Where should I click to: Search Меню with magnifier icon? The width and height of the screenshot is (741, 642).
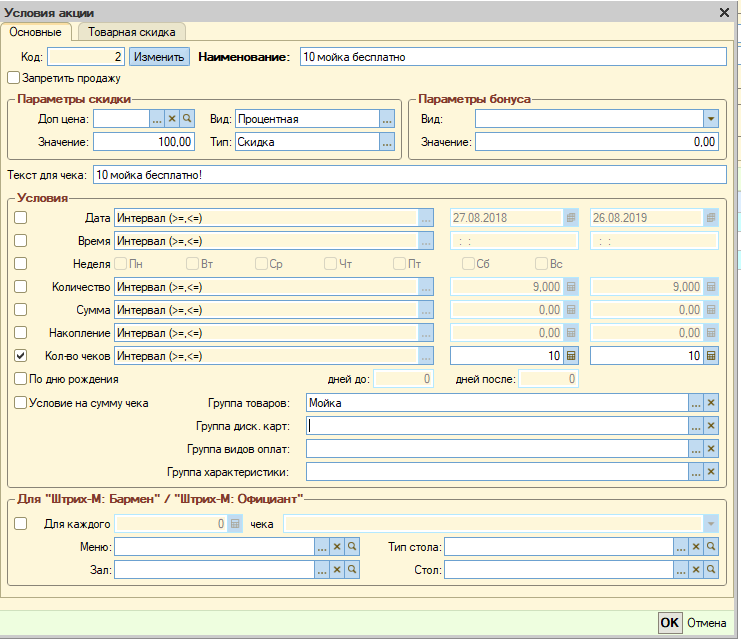click(x=352, y=547)
